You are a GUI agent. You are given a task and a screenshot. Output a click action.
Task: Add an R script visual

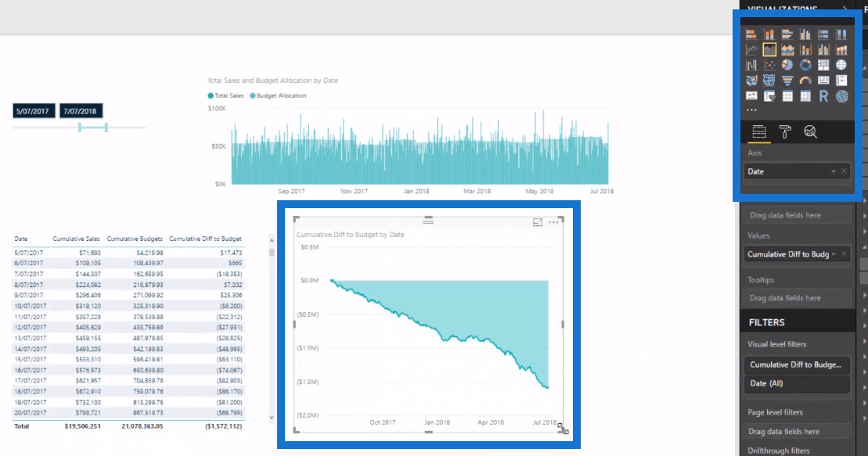(823, 96)
